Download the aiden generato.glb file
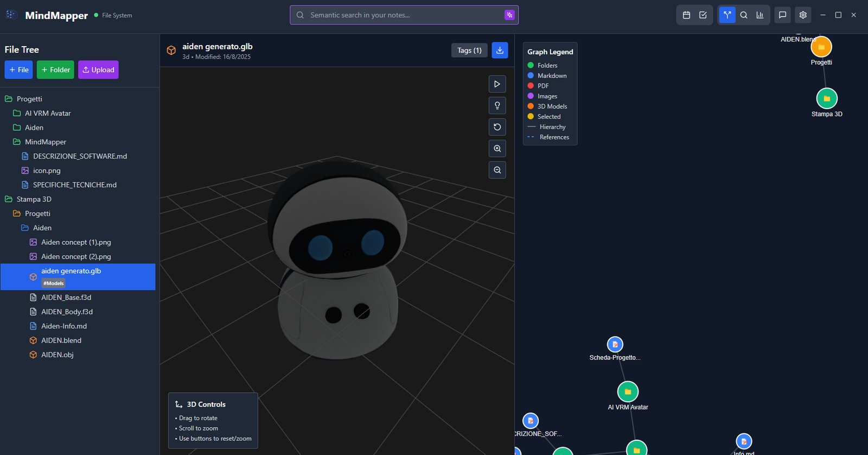The image size is (868, 455). 500,50
